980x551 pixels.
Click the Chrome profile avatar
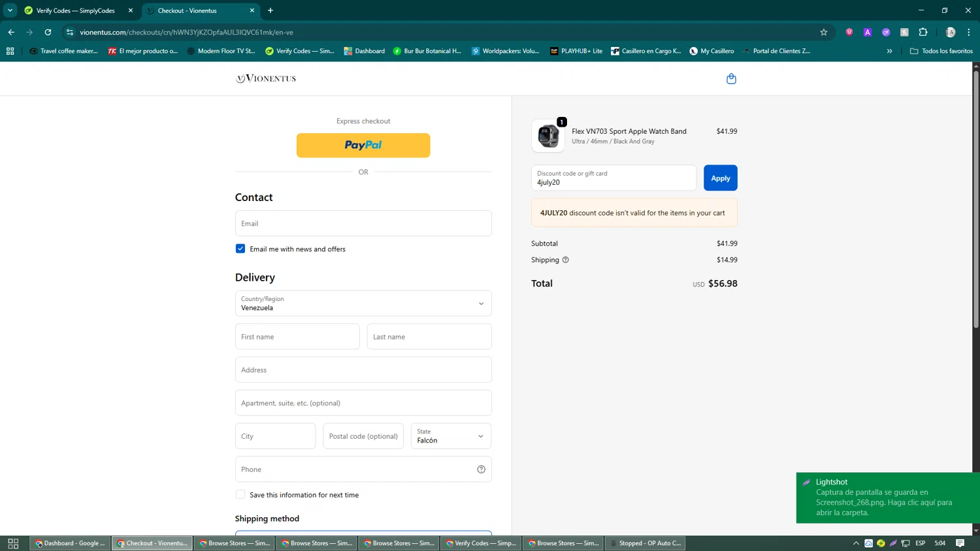951,32
